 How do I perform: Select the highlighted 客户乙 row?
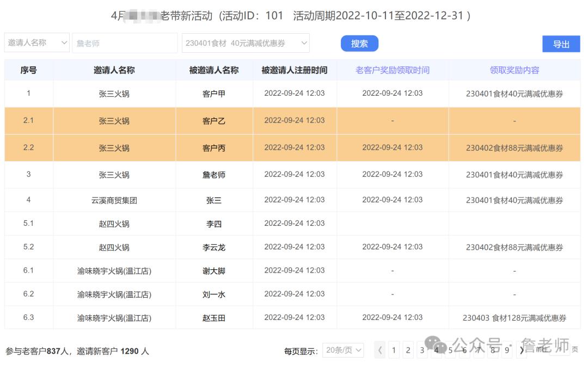213,120
